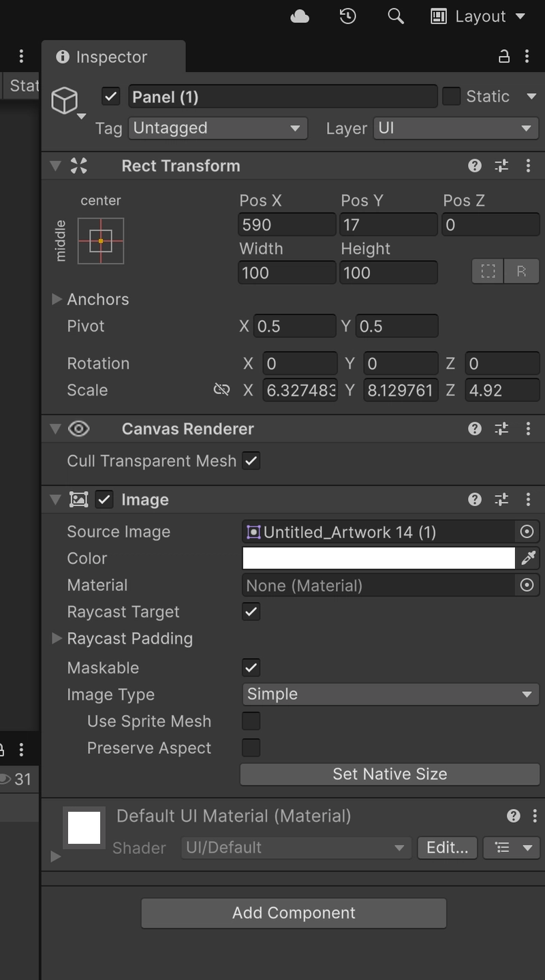Toggle constrained scale proportions link icon
The height and width of the screenshot is (980, 545).
pos(221,390)
